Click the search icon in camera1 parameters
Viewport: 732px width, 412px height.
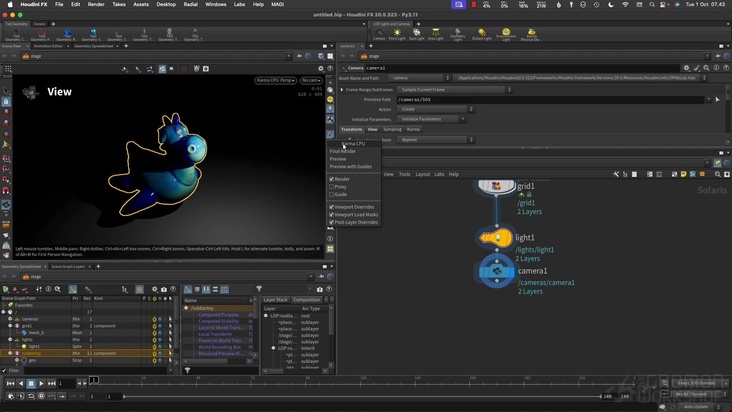click(706, 68)
